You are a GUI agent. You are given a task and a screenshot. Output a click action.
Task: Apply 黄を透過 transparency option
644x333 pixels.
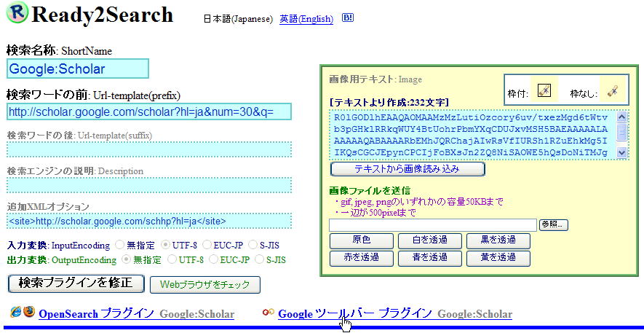tap(498, 258)
